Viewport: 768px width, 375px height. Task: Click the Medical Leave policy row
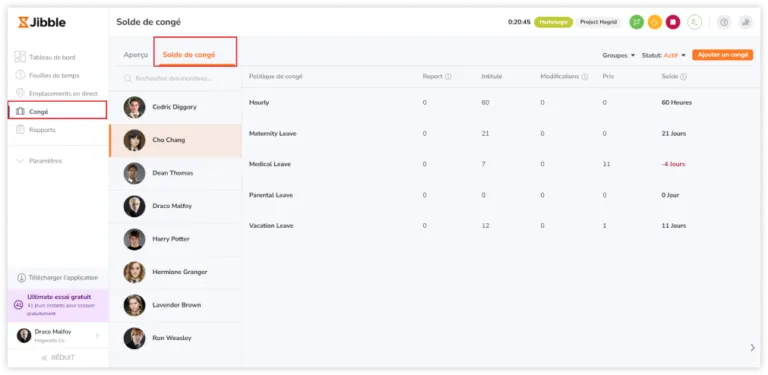[x=501, y=164]
